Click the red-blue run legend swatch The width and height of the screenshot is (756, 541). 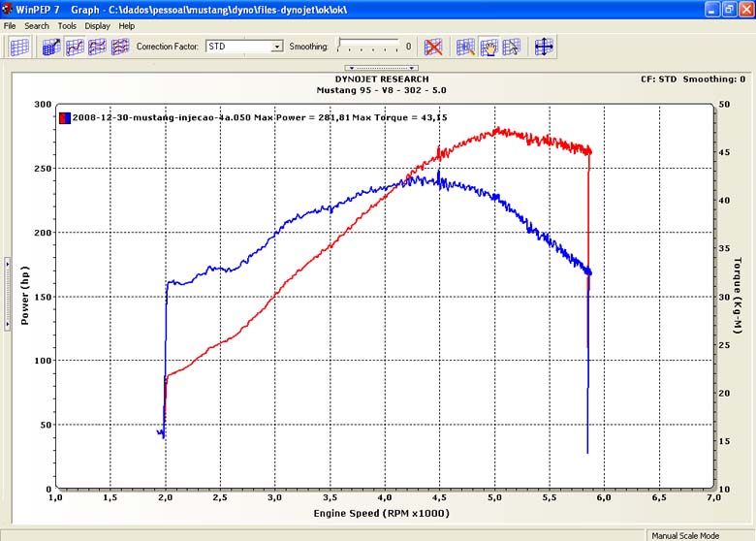coord(65,117)
